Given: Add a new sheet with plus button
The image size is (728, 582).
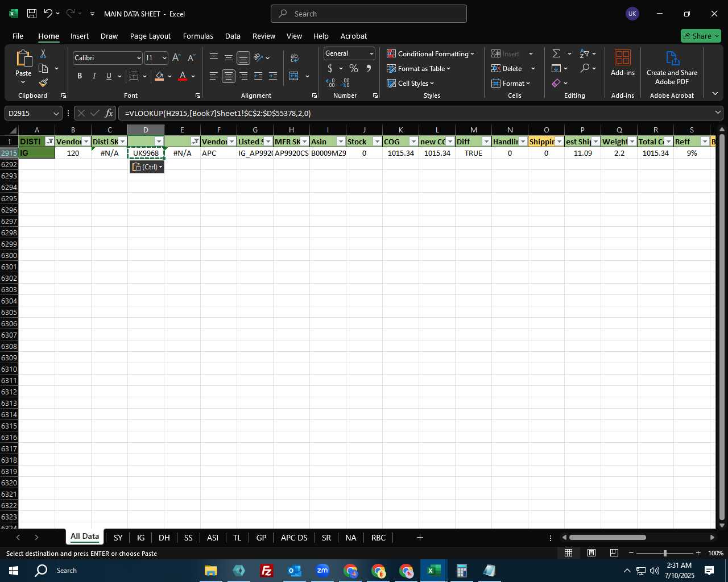Looking at the screenshot, I should click(x=420, y=537).
